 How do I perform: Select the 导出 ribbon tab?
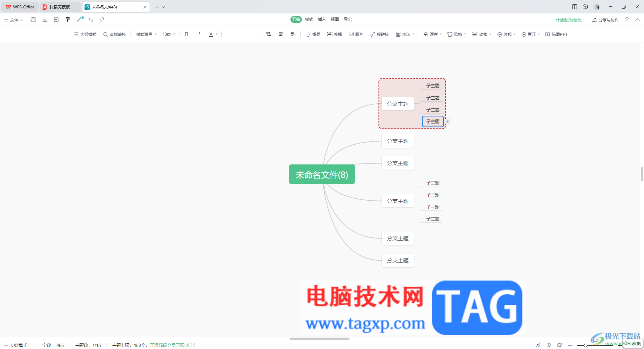(x=348, y=19)
